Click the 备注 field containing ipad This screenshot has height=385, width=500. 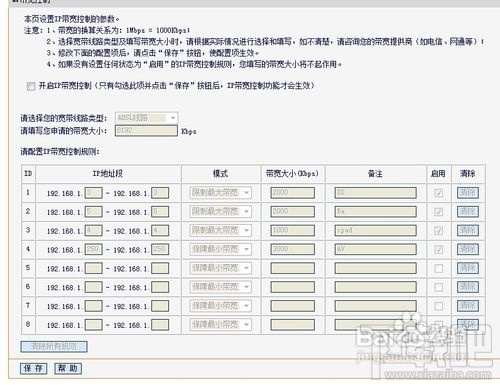(376, 231)
